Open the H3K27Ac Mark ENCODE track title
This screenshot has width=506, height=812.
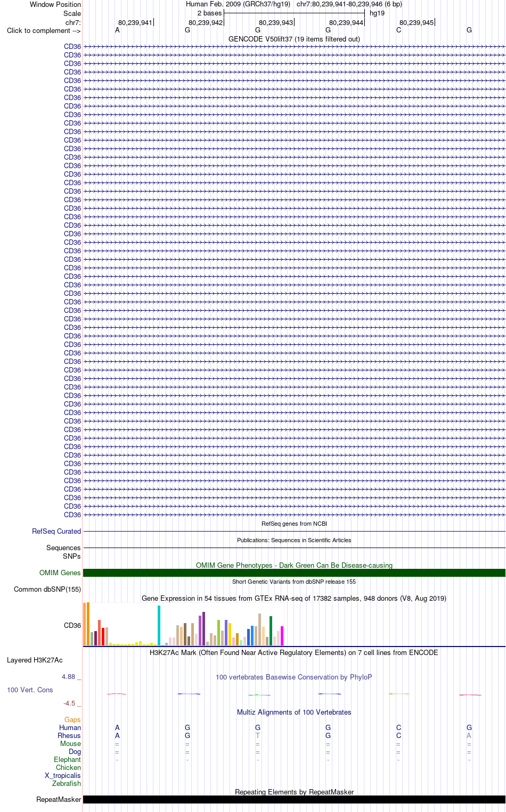[x=294, y=652]
